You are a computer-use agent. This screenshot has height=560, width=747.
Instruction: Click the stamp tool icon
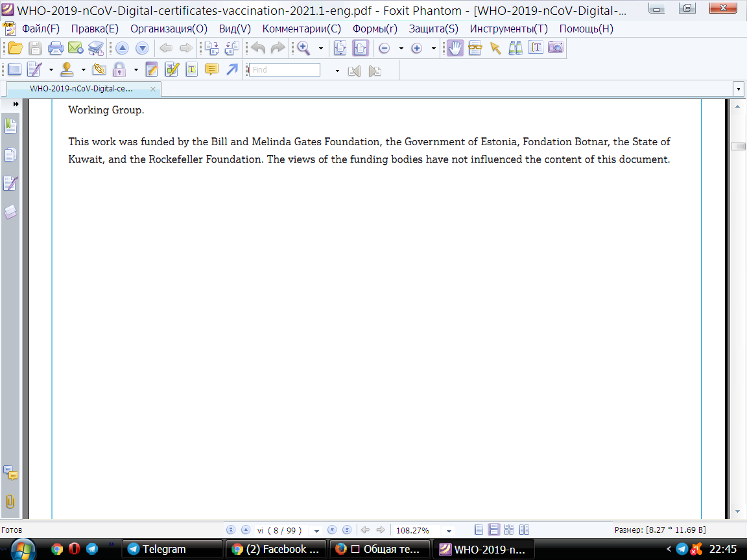(x=67, y=69)
